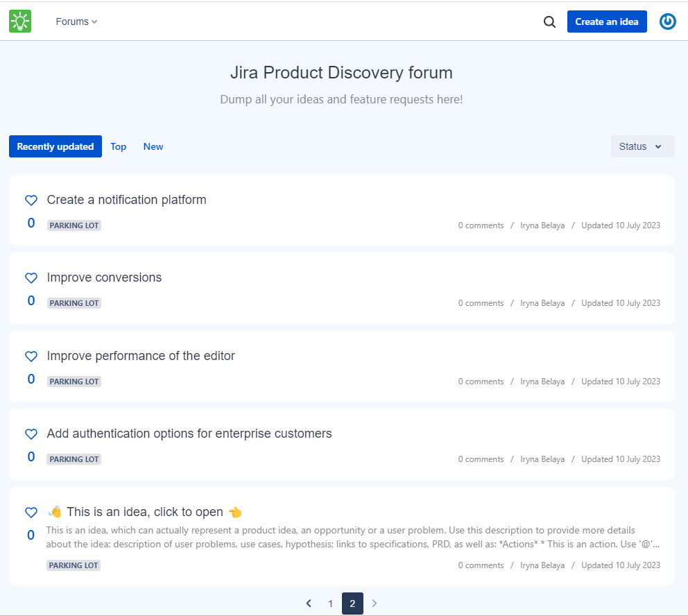Image resolution: width=688 pixels, height=616 pixels.
Task: Click vote count of 'Improve conversions'
Action: tap(31, 300)
